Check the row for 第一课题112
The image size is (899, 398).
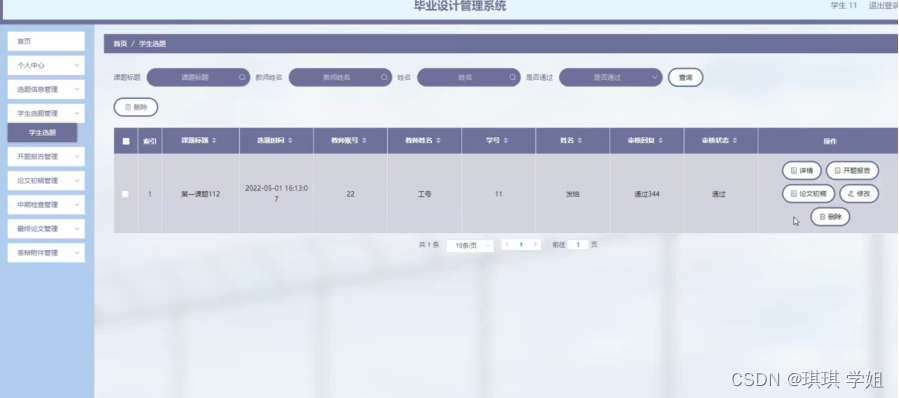coord(126,194)
